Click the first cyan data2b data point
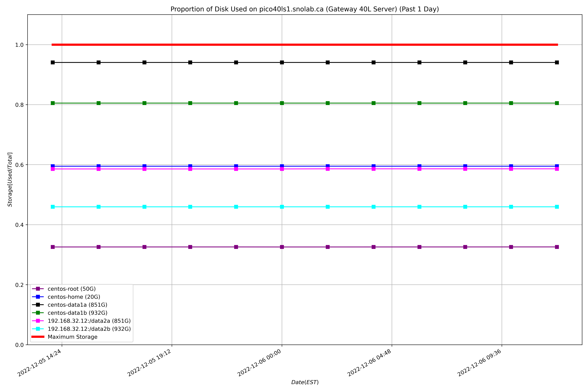Screen dimensions: 588x392 pos(53,207)
